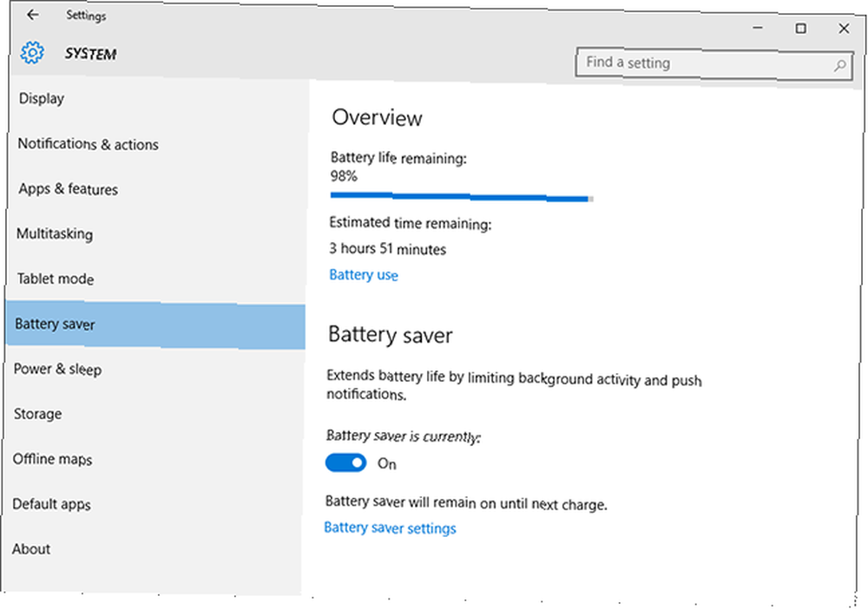Go to the Multitasking section
Screen dimensions: 868x609
click(x=55, y=234)
